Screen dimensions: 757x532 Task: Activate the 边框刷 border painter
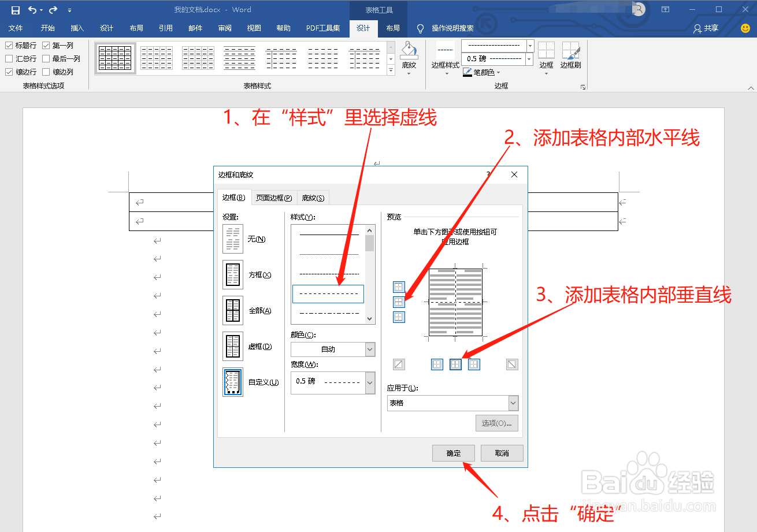[570, 55]
